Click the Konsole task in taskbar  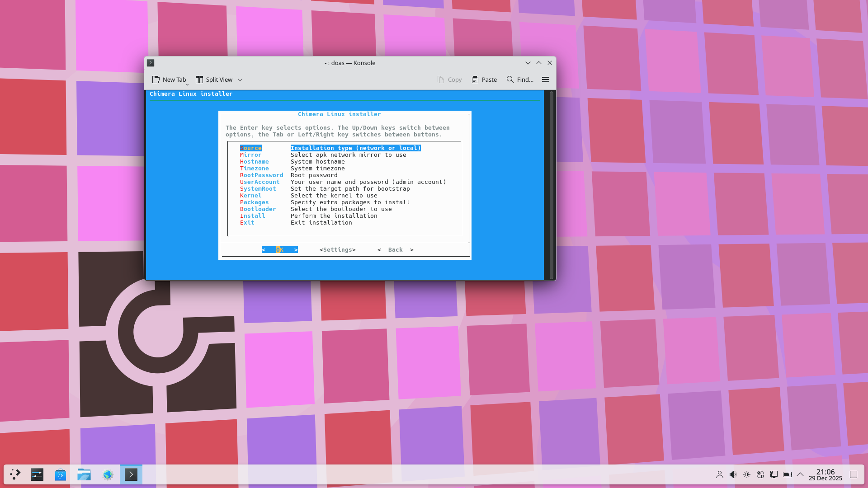coord(131,474)
